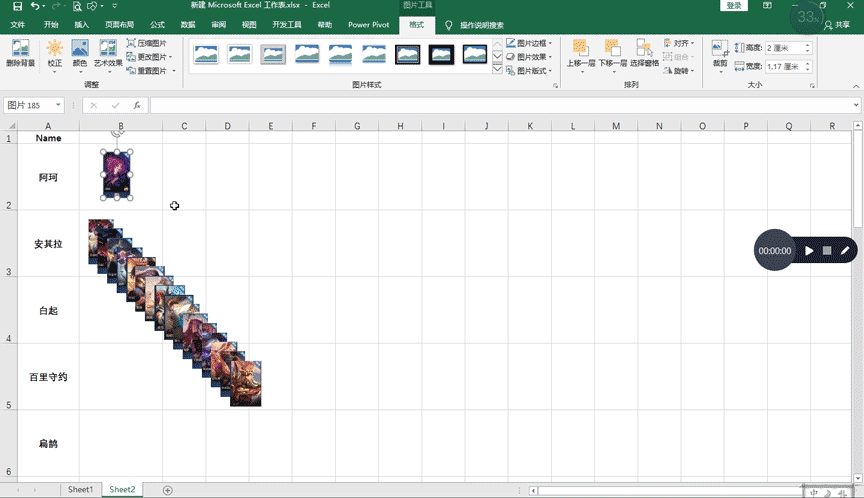Expand the full picture styles gallery
This screenshot has height=498, width=864.
[497, 69]
